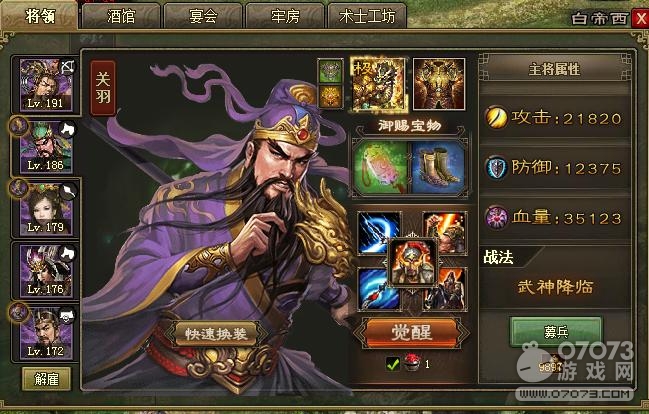Switch to the 宴会 tab
Viewport: 649px width, 414px height.
(203, 16)
